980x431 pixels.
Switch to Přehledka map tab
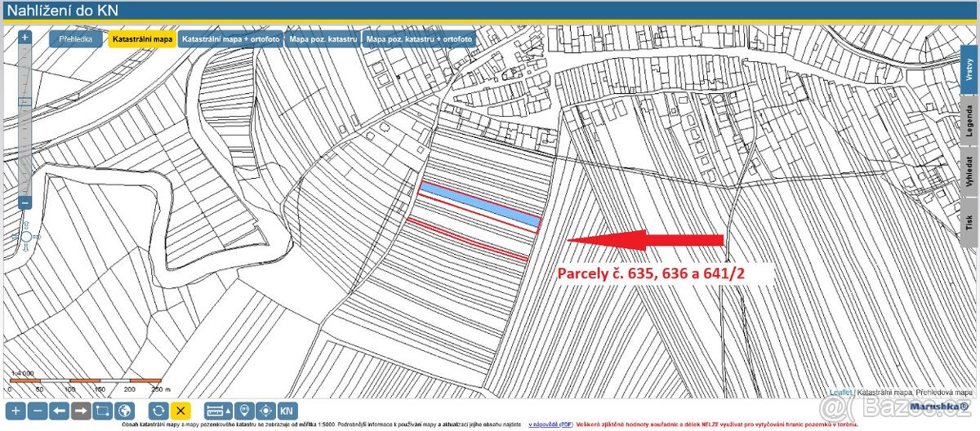point(76,39)
